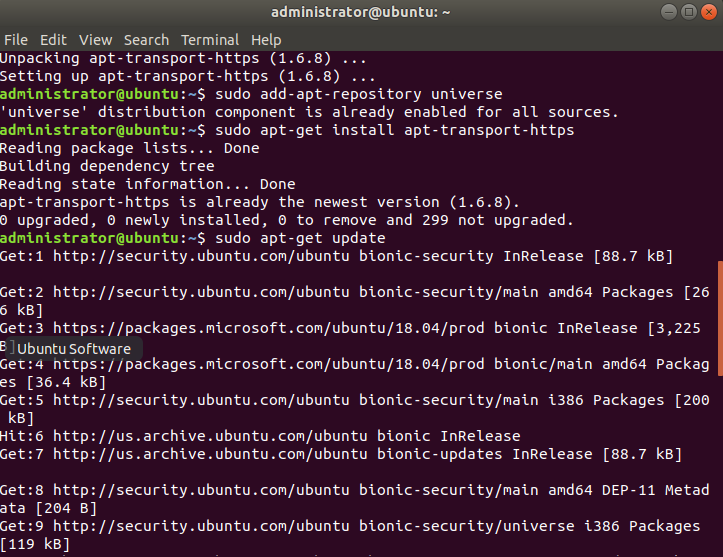
Task: Open the File menu
Action: pos(16,40)
